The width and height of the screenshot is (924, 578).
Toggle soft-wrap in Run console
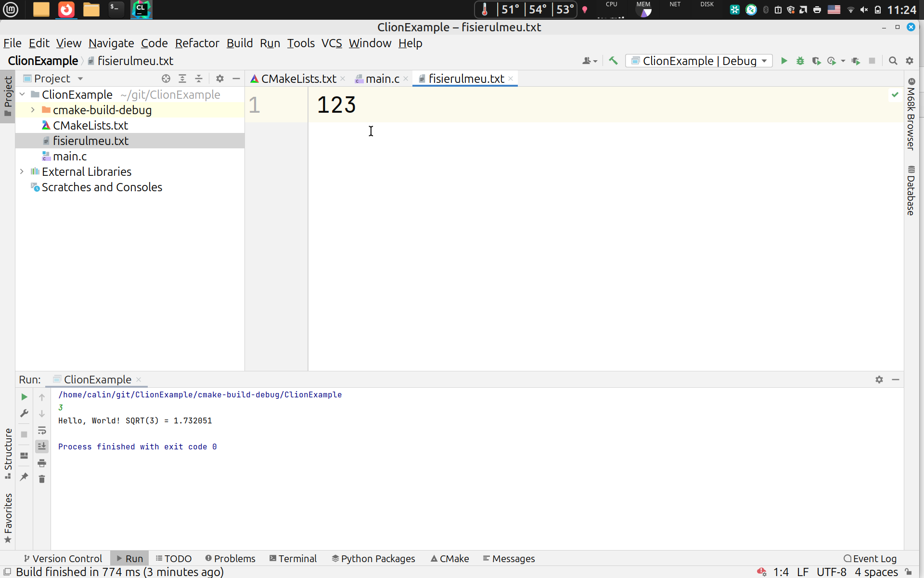point(42,430)
